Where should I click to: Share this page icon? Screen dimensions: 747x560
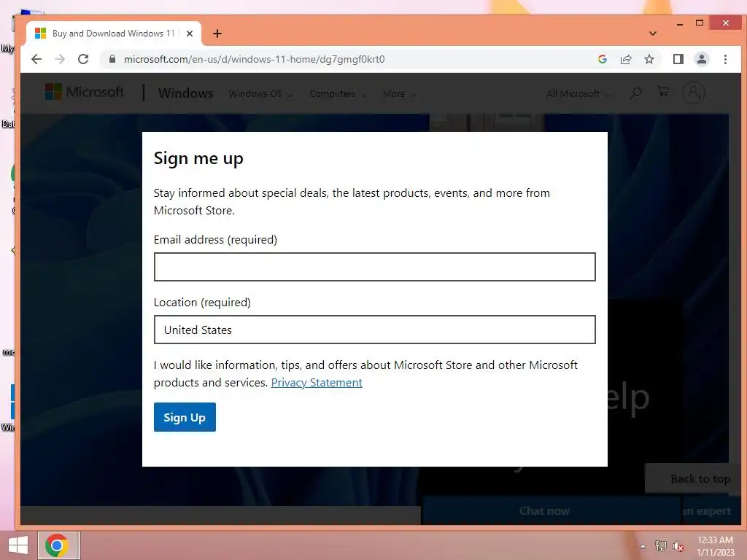625,59
